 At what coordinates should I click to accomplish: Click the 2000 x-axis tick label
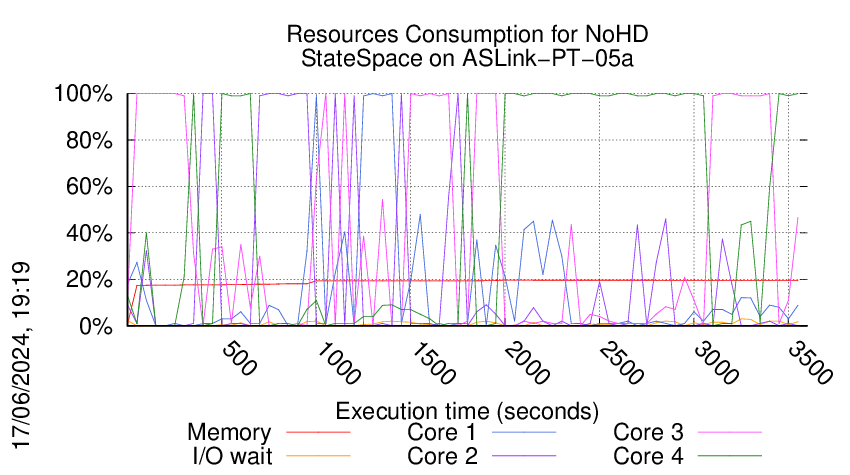(526, 363)
